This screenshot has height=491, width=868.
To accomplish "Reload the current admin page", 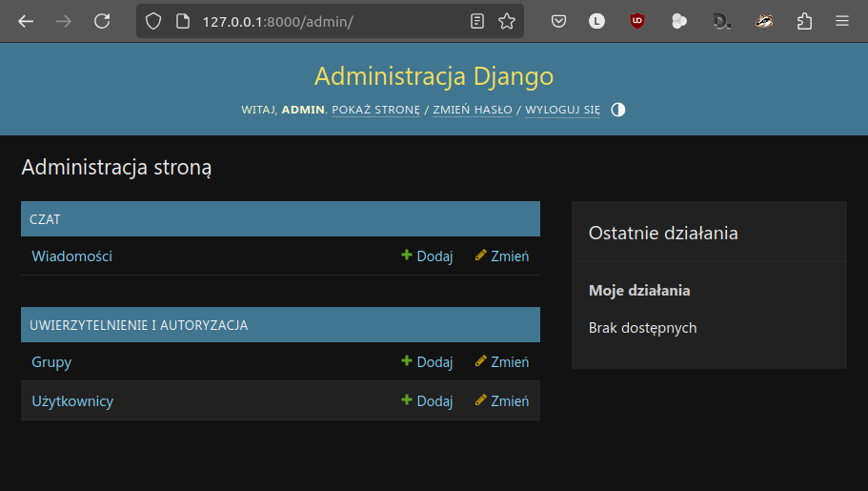I will [102, 22].
